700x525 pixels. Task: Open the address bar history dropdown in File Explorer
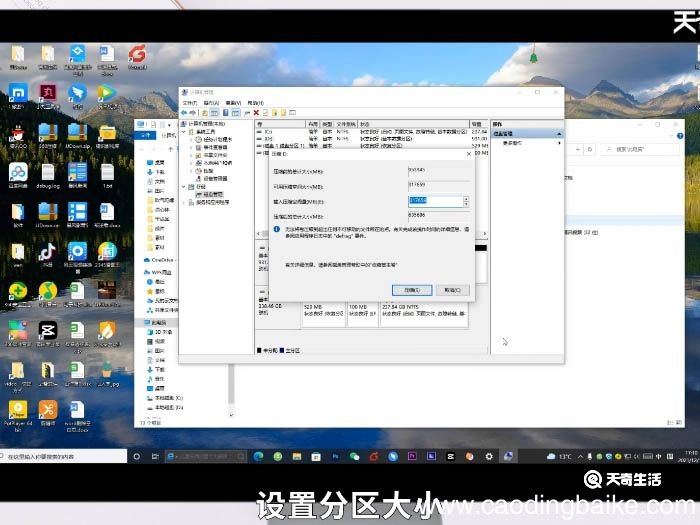pyautogui.click(x=578, y=150)
